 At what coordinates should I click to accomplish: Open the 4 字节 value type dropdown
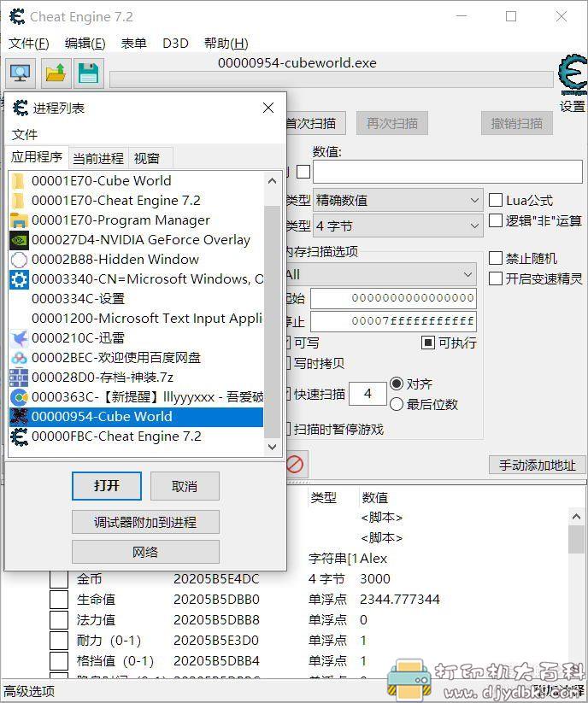398,226
